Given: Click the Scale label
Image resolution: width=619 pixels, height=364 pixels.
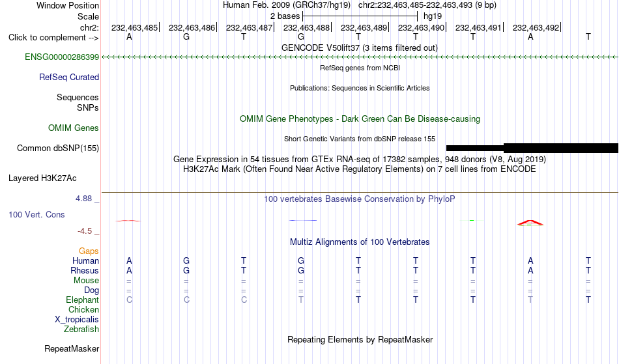Looking at the screenshot, I should [x=89, y=16].
